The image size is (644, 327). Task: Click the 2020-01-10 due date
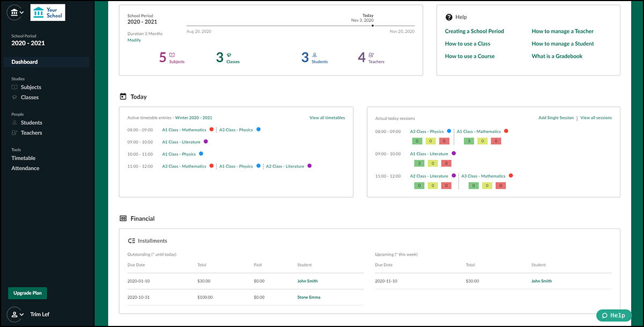[x=138, y=281]
